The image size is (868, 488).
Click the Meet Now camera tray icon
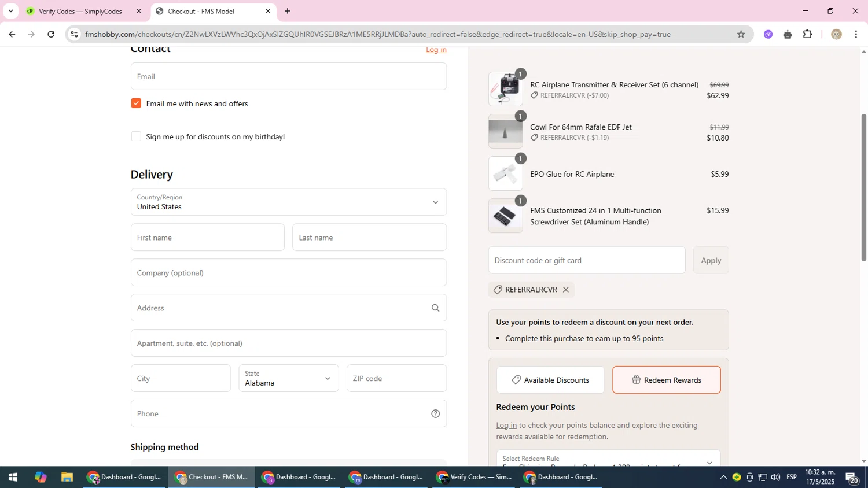[750, 477]
